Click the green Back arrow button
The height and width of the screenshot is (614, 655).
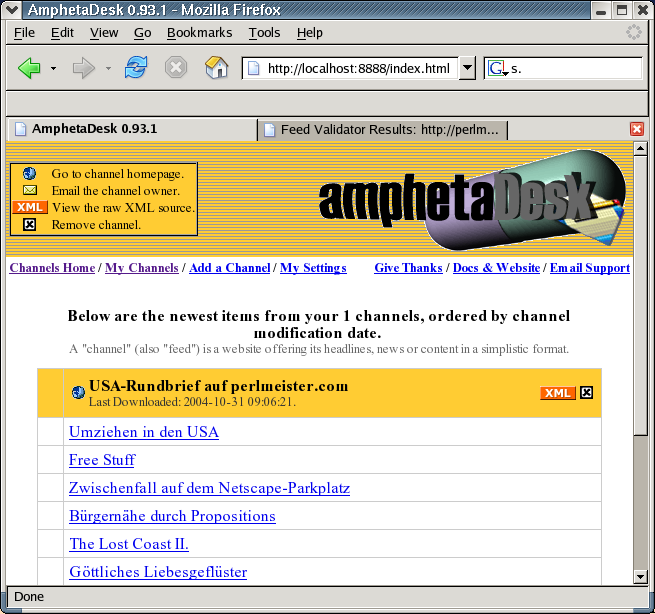[x=29, y=68]
